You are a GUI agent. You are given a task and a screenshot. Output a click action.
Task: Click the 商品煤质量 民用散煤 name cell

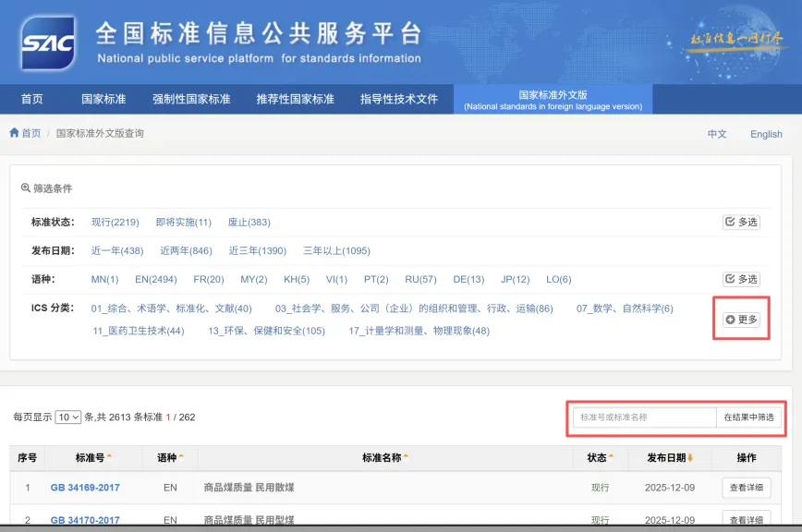pyautogui.click(x=249, y=488)
